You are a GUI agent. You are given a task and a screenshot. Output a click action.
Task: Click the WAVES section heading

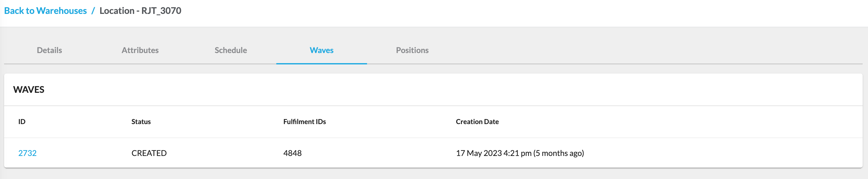tap(29, 90)
